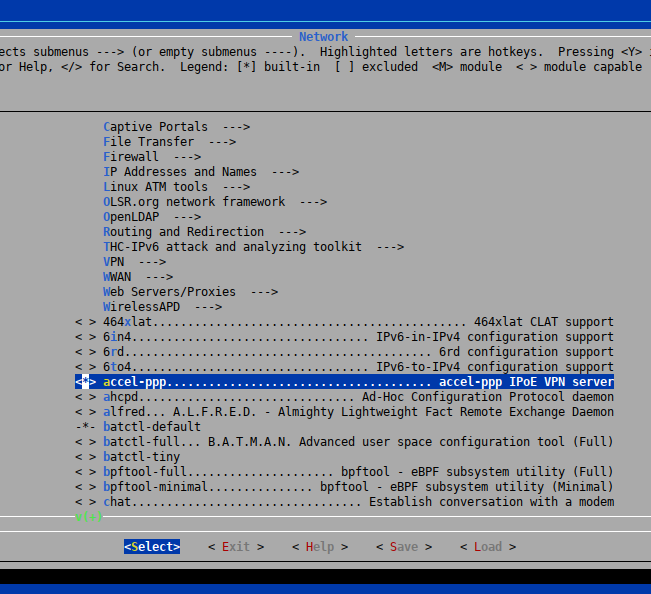Toggle the 464xlat CLAT support checkbox

tap(85, 322)
